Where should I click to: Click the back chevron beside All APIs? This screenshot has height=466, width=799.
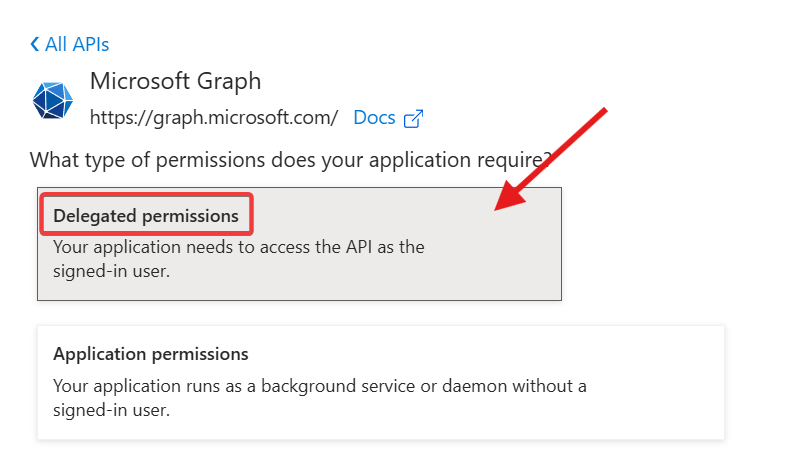35,44
